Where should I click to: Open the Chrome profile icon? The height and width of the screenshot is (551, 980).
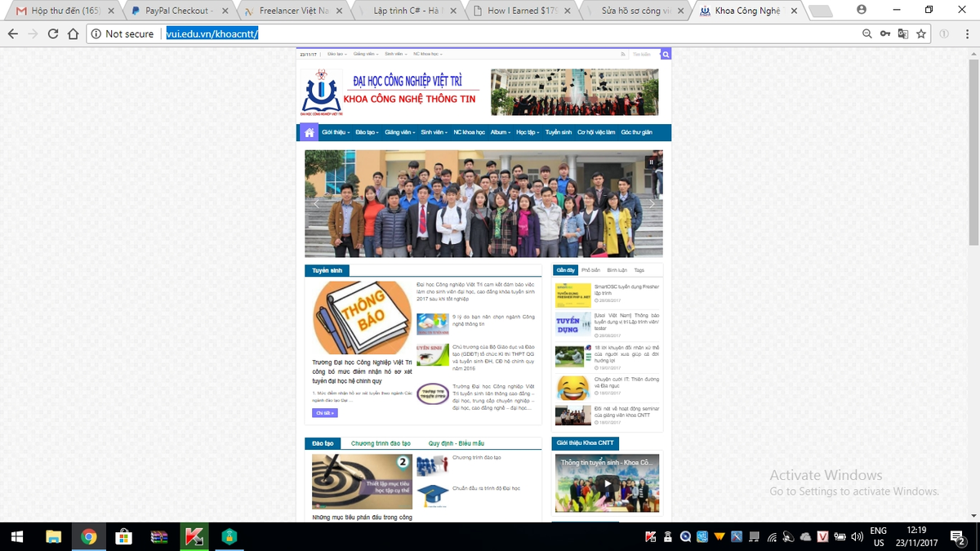click(862, 9)
